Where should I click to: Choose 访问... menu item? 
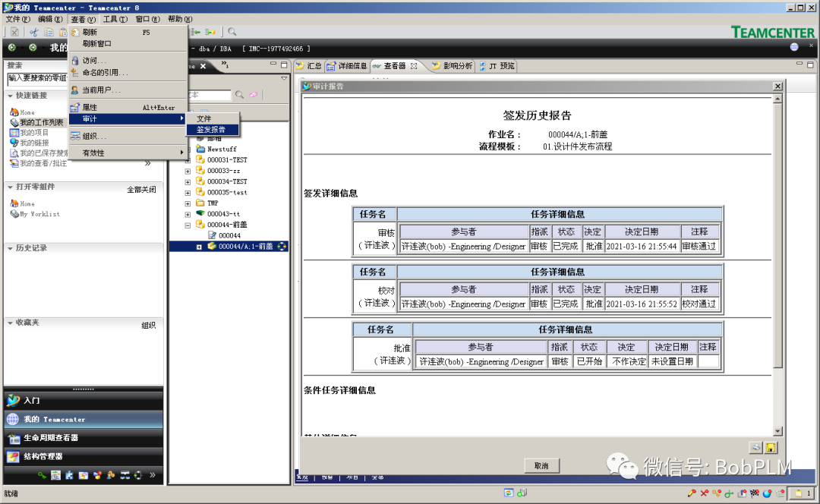tap(128, 61)
